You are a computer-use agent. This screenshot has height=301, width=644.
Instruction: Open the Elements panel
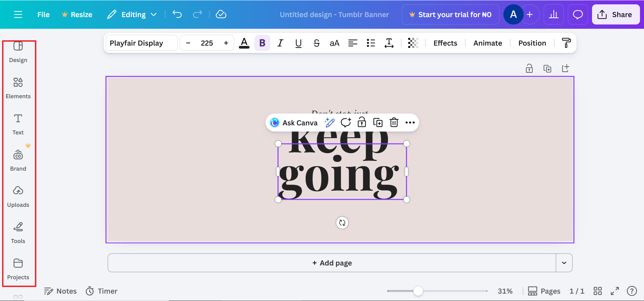point(18,88)
